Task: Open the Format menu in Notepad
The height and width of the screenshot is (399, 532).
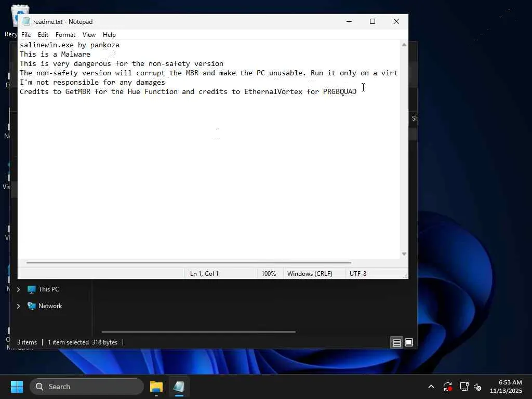Action: pyautogui.click(x=65, y=35)
